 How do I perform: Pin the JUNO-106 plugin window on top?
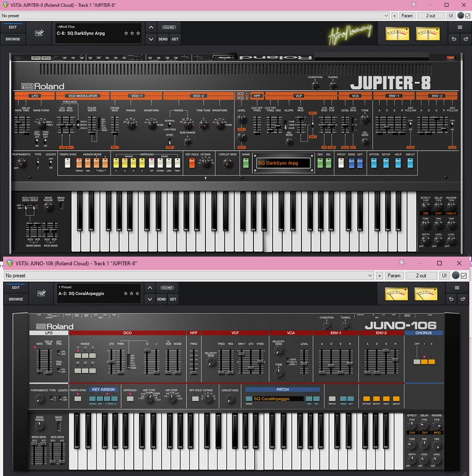point(401,263)
